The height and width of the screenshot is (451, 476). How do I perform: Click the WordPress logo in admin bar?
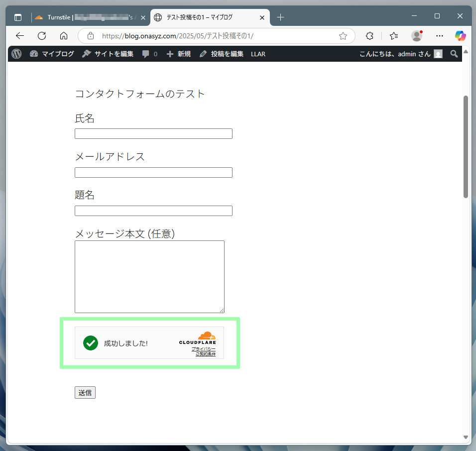(x=16, y=54)
